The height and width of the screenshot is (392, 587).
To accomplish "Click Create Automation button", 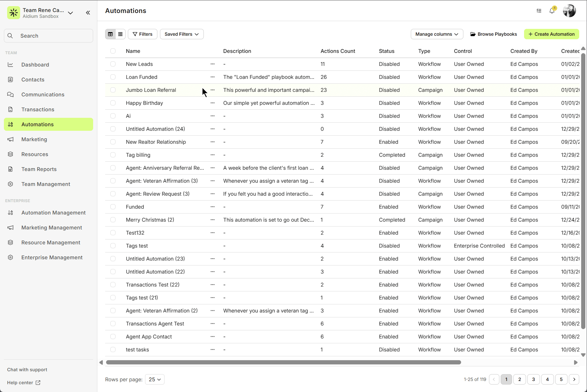I will [x=551, y=34].
